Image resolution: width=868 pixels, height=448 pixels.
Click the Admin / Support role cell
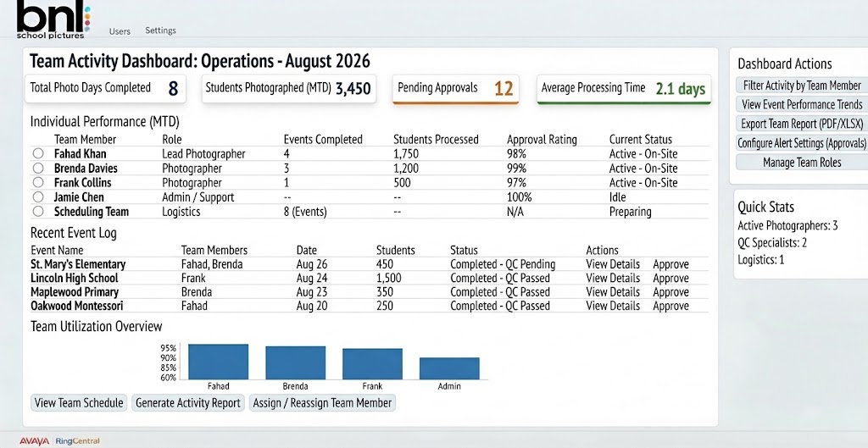[198, 196]
